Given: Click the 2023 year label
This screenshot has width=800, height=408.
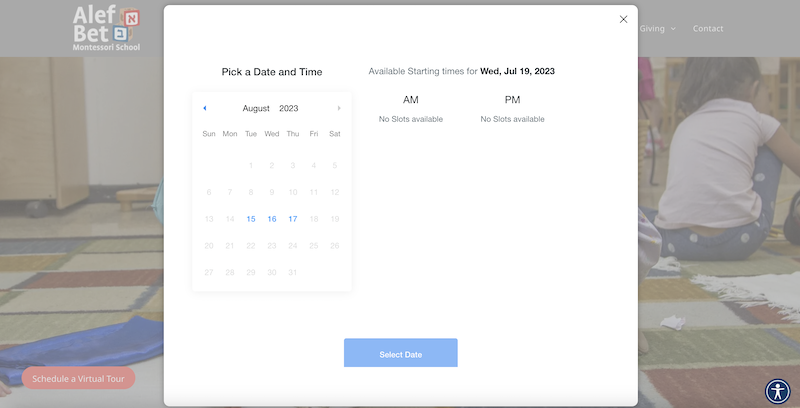Looking at the screenshot, I should (x=289, y=108).
